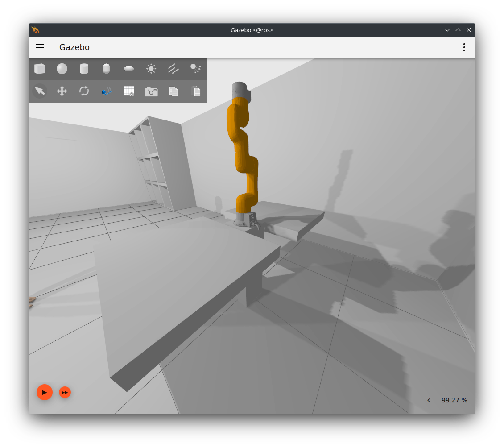Insert a capsule shape
This screenshot has height=448, width=504.
[106, 69]
